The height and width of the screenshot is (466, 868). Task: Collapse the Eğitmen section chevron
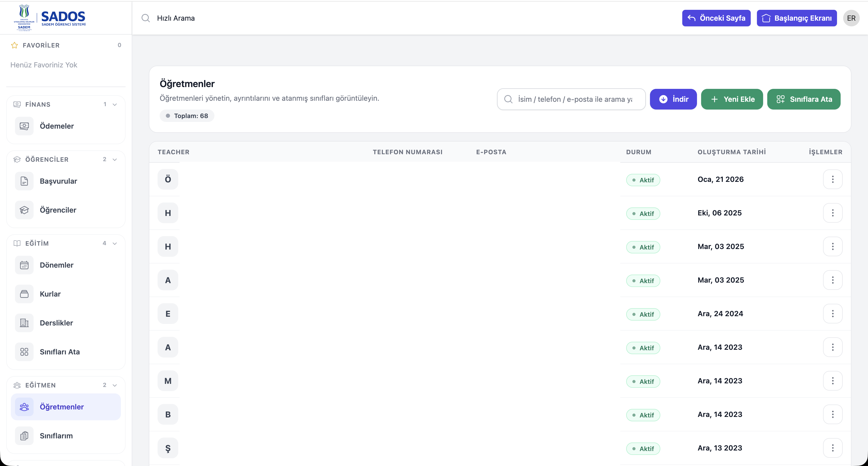pyautogui.click(x=115, y=385)
